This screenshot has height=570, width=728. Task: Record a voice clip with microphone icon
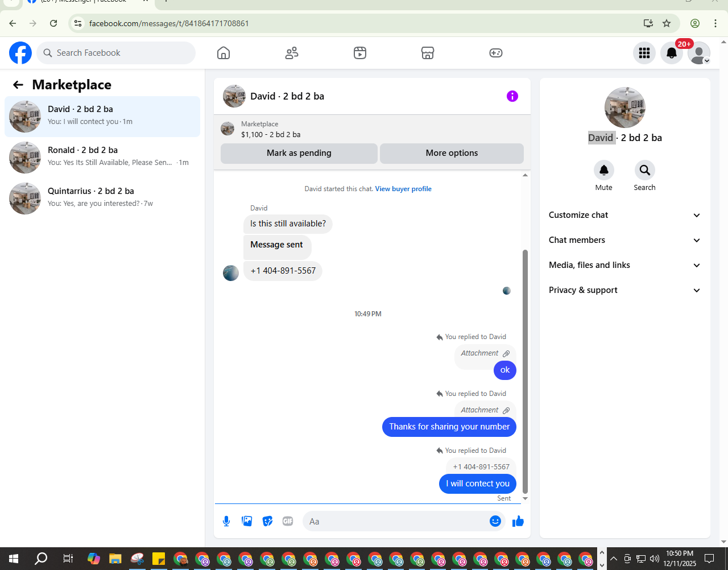coord(226,521)
